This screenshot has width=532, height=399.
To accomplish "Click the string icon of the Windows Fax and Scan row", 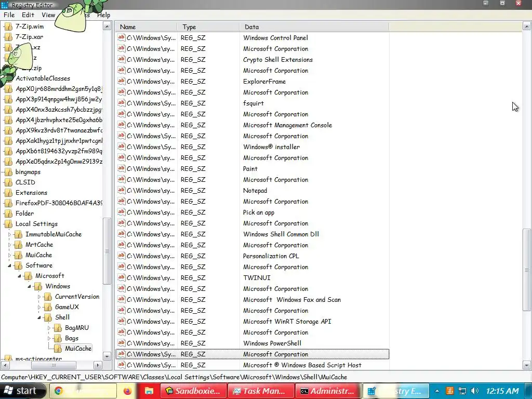I will click(x=121, y=299).
